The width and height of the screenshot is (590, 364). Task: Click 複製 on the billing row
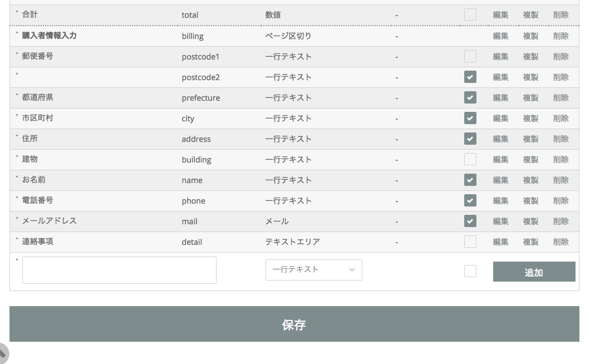[530, 36]
